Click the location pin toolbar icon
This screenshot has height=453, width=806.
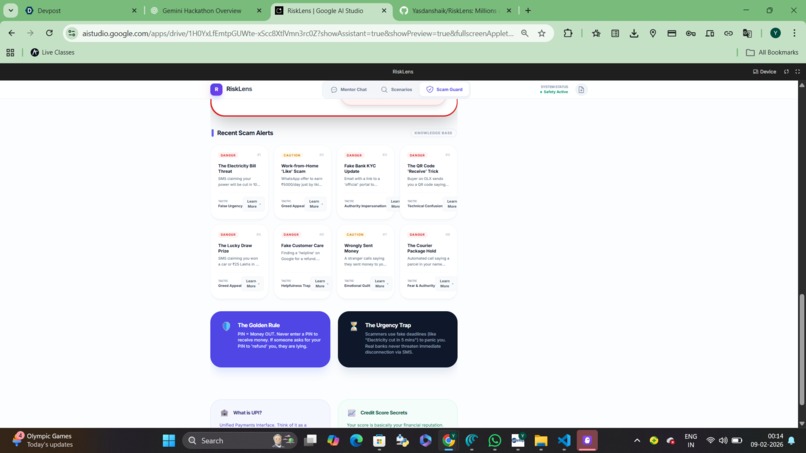653,33
